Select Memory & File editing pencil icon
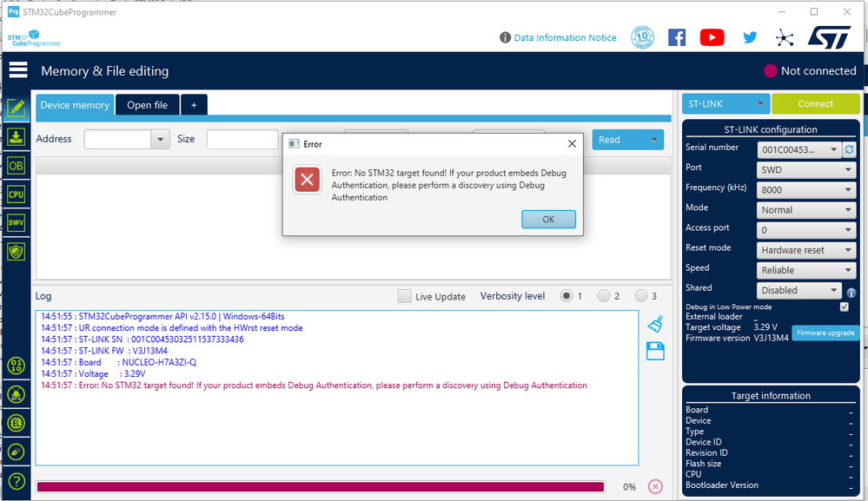868x501 pixels. tap(16, 109)
